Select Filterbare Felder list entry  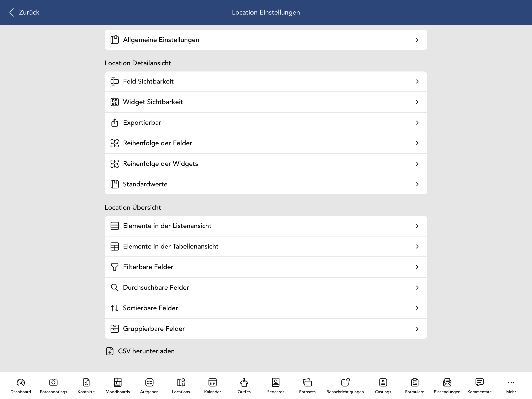tap(266, 267)
